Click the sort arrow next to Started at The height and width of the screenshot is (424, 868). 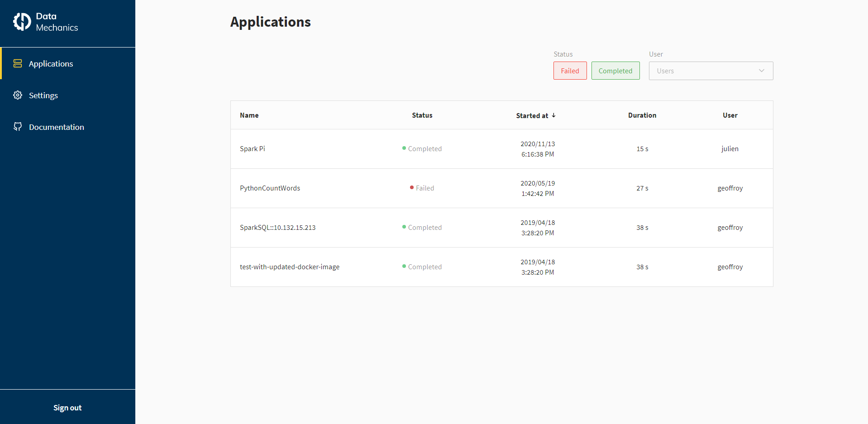[554, 115]
